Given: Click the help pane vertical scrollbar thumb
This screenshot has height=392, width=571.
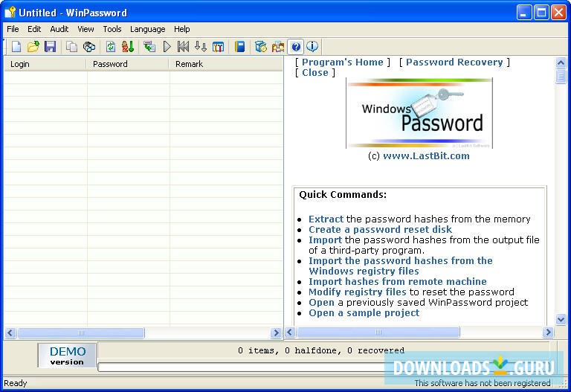Looking at the screenshot, I should [x=561, y=77].
